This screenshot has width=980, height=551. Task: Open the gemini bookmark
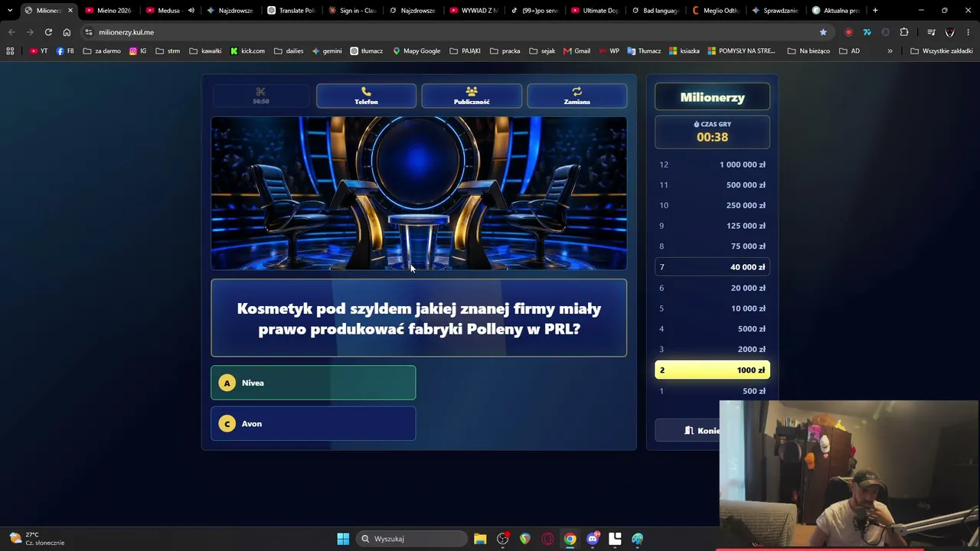327,51
